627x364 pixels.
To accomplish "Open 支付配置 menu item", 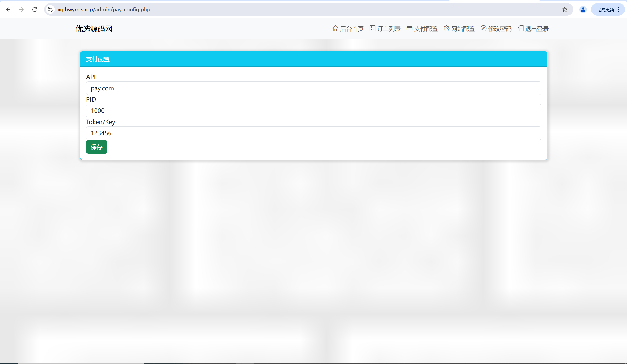I will tap(426, 29).
